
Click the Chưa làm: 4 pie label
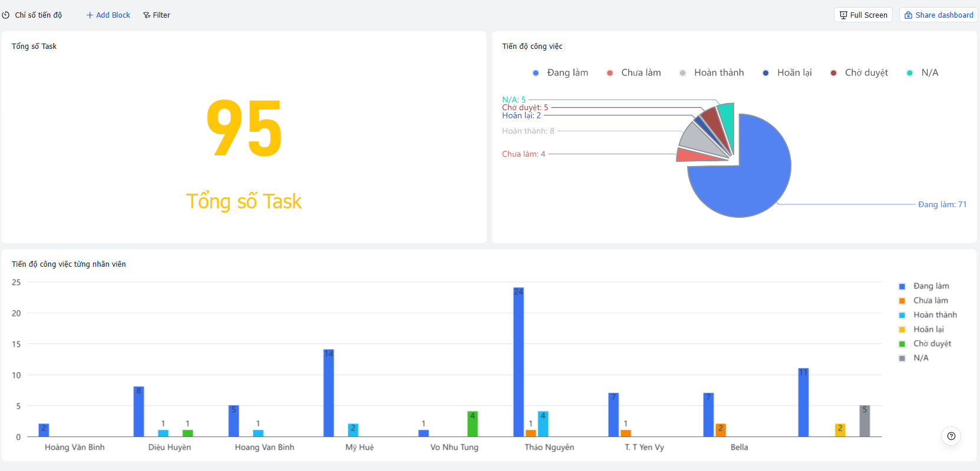[523, 154]
